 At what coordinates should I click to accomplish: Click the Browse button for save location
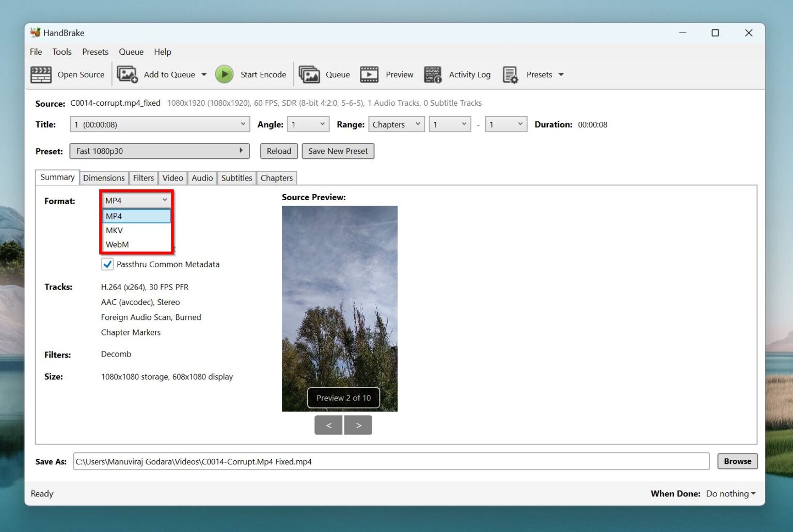[x=737, y=461]
